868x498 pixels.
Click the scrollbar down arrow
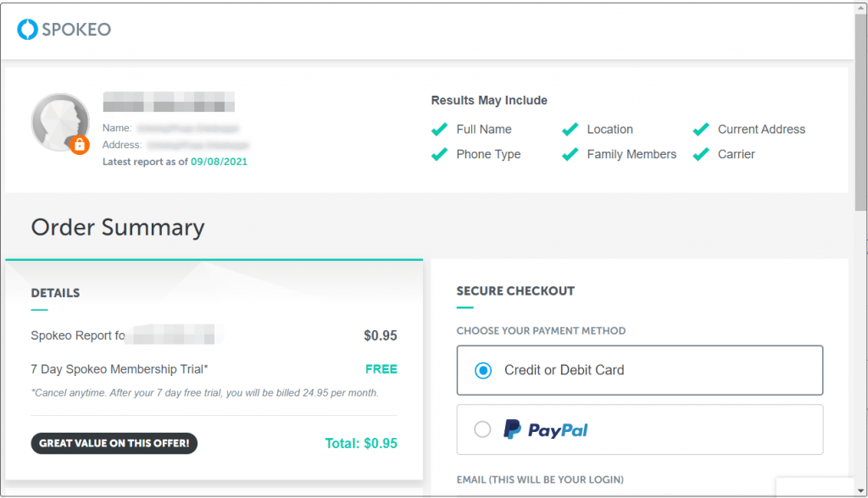pyautogui.click(x=861, y=490)
